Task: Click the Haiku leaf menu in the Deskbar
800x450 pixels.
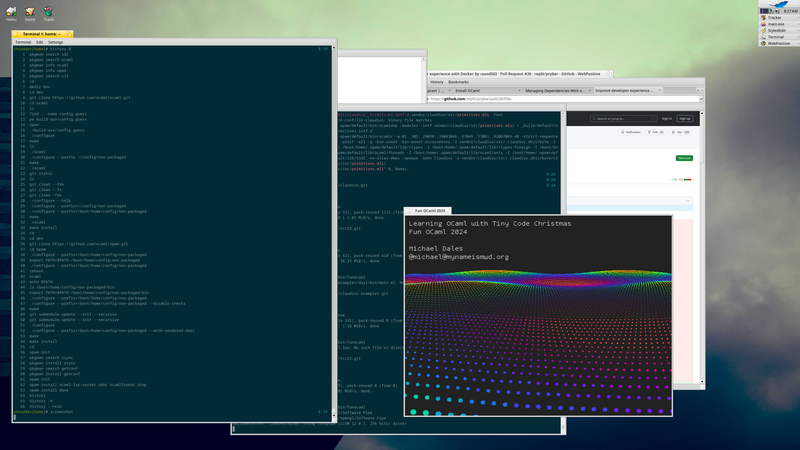Action: 779,4
